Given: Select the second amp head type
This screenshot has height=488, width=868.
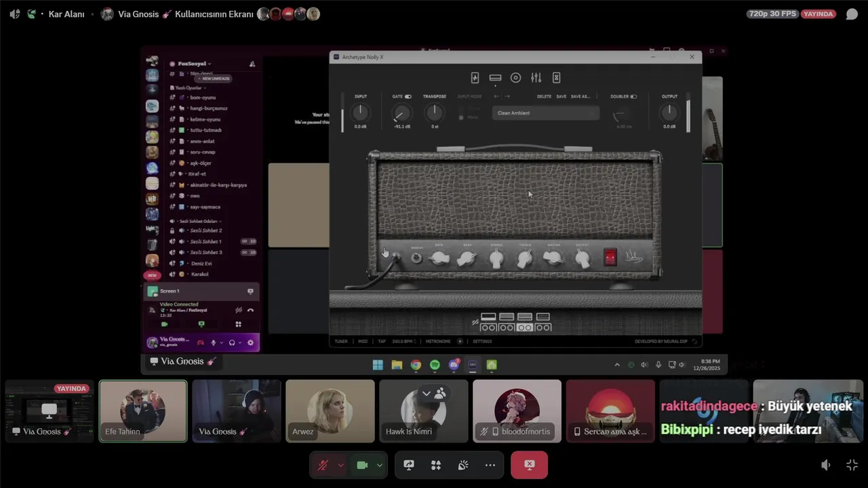Looking at the screenshot, I should (x=507, y=317).
